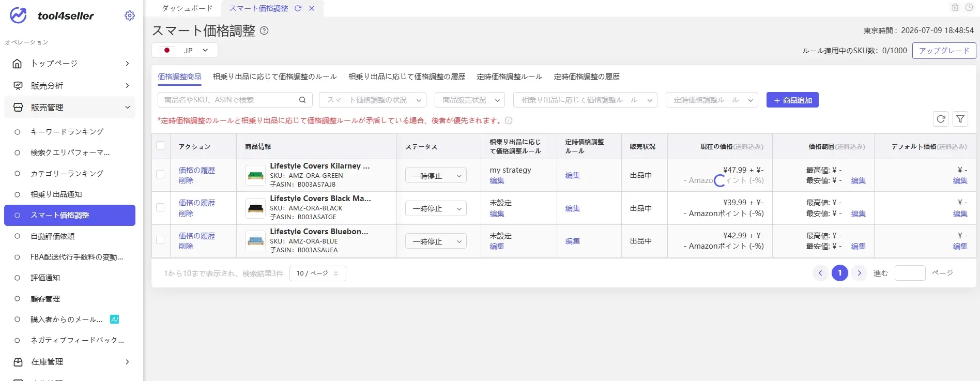The image size is (980, 381).
Task: Click the 商品追加 button
Action: point(792,100)
